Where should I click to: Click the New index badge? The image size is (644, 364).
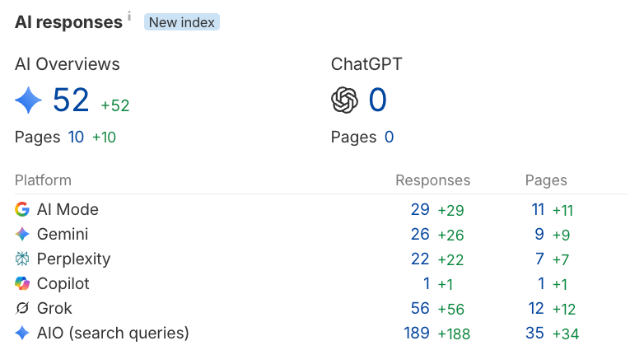click(182, 22)
